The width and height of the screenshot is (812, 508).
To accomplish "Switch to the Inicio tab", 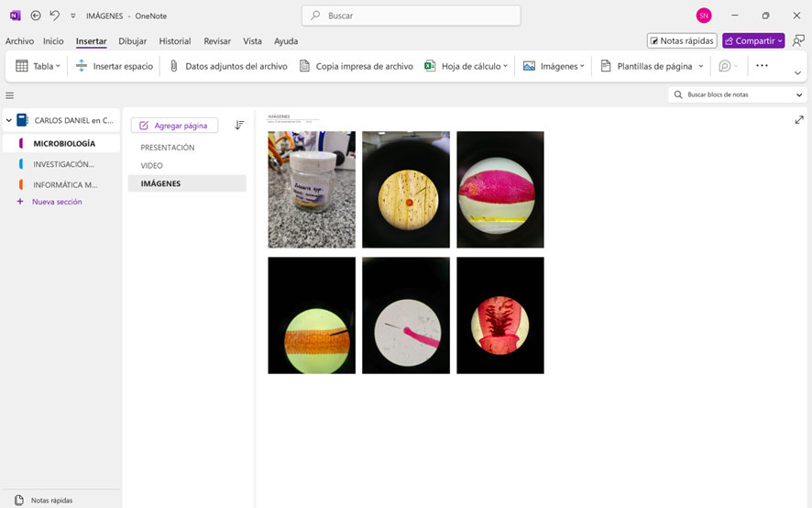I will point(53,41).
